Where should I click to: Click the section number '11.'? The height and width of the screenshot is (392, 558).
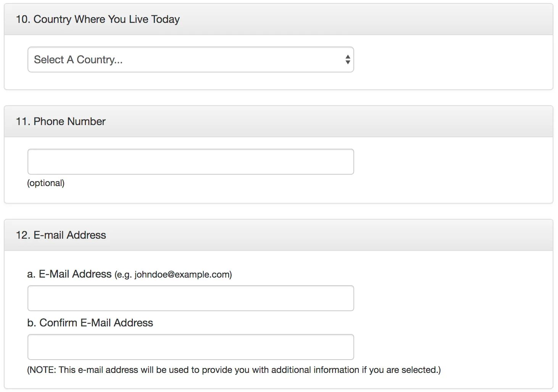coord(23,122)
